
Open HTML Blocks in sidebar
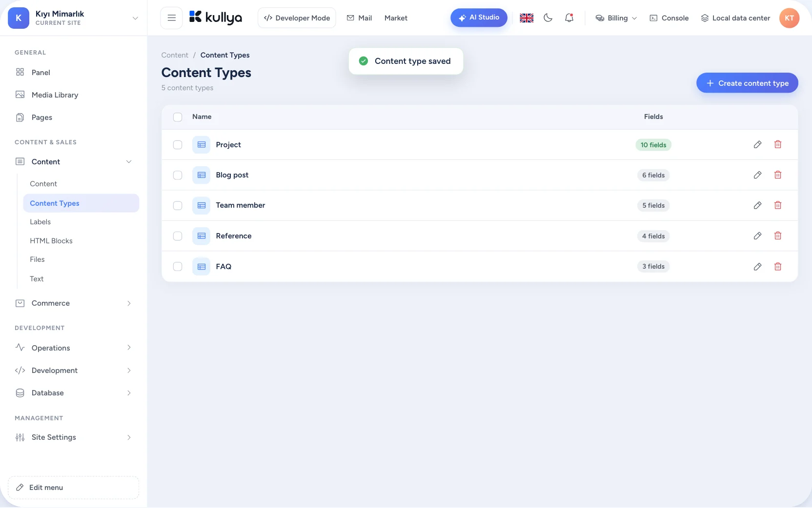pyautogui.click(x=51, y=241)
